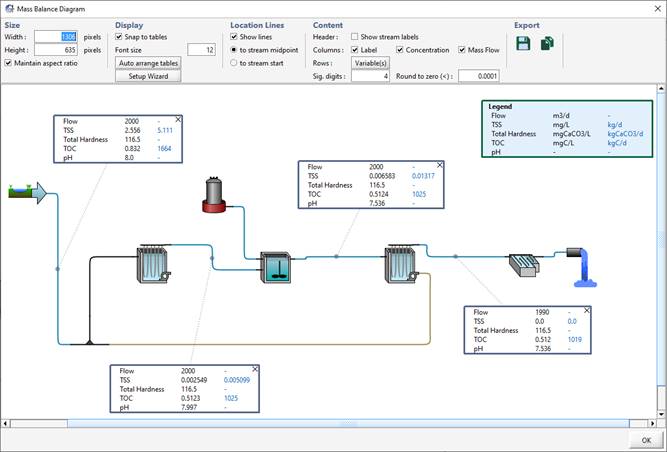
Task: Select the mixing tank unit icon
Action: (x=276, y=267)
